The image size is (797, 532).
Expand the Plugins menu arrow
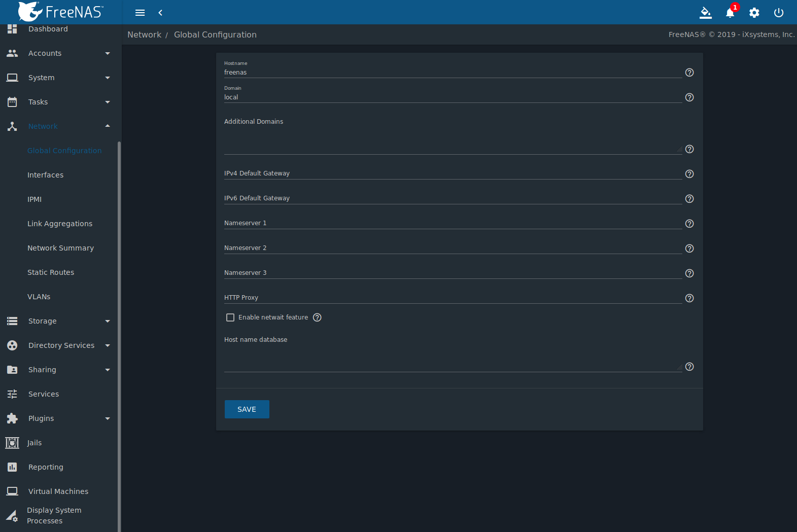(x=108, y=418)
